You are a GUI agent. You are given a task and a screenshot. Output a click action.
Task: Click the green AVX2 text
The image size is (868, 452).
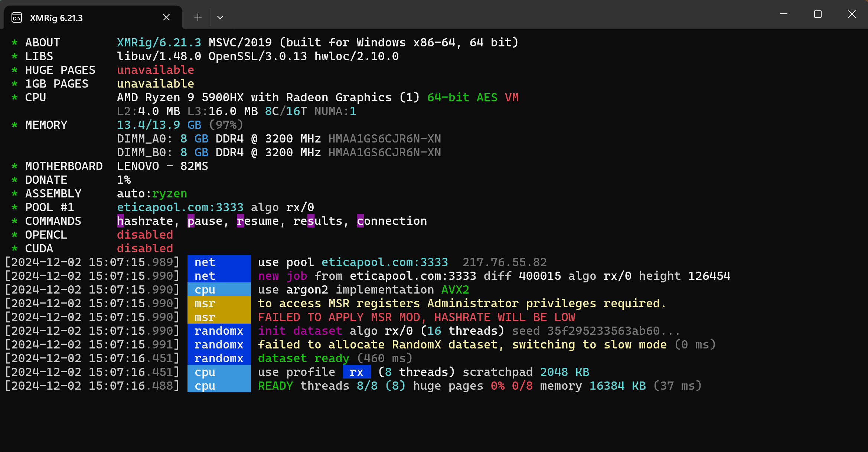[455, 290]
